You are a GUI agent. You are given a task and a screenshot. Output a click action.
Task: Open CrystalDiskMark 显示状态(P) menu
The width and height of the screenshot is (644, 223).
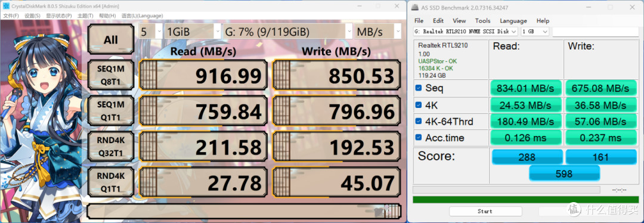point(58,16)
